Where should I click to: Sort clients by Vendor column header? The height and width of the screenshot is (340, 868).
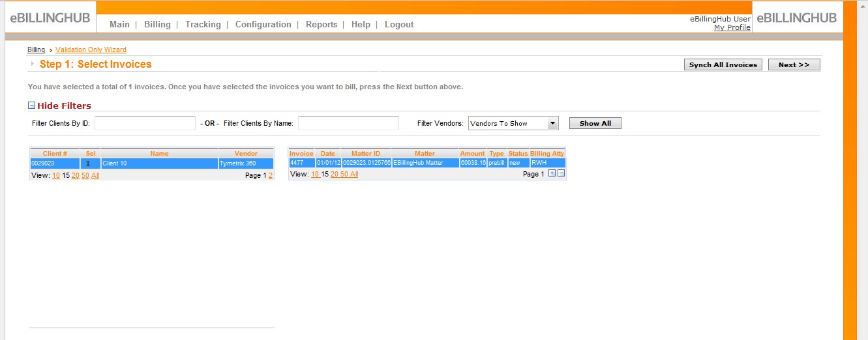tap(246, 154)
